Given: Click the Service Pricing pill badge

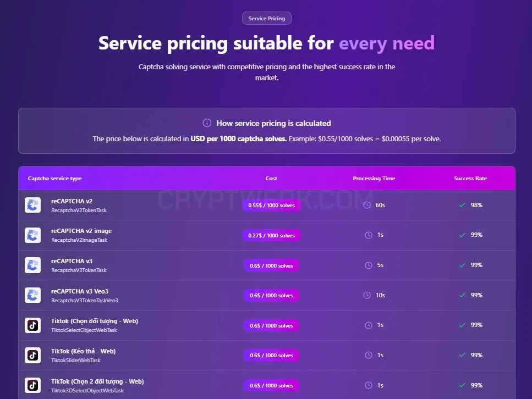Looking at the screenshot, I should tap(267, 18).
